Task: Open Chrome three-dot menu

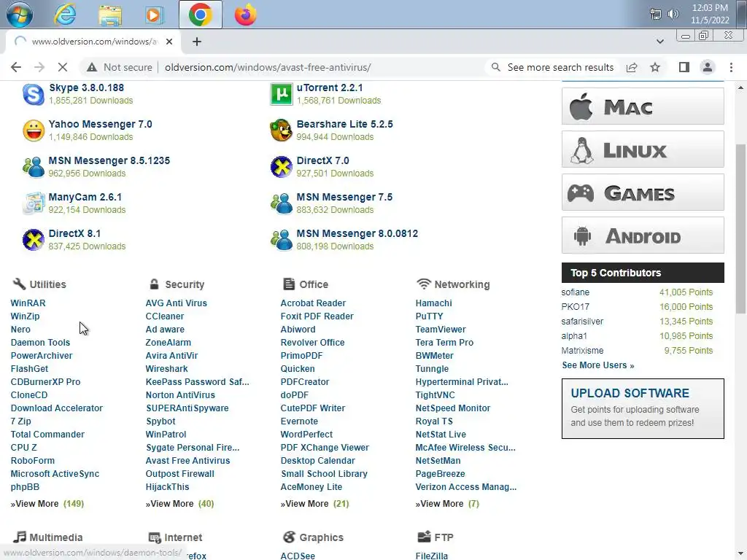Action: (x=731, y=67)
